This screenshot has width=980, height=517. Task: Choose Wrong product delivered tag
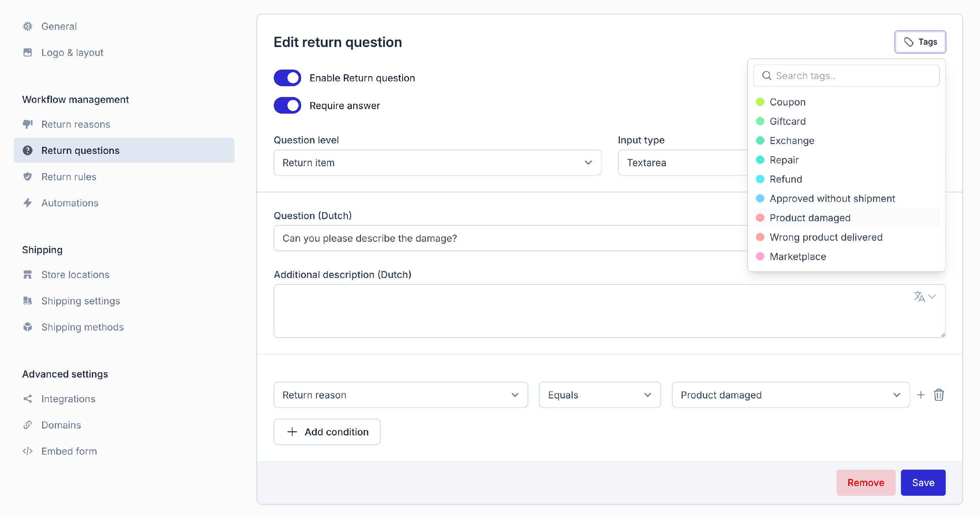(x=825, y=237)
